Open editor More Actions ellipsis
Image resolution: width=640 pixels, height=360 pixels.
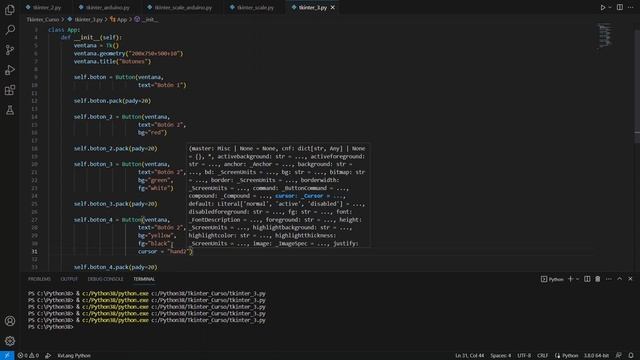[x=631, y=7]
